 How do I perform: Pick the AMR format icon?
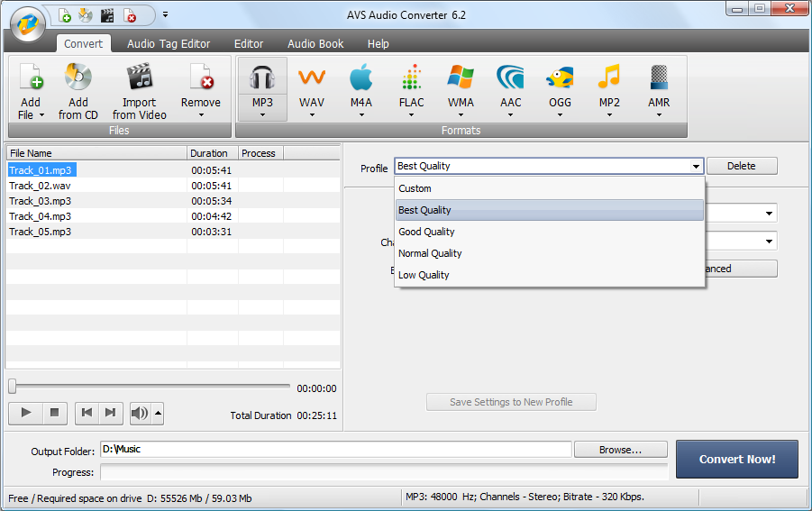click(x=659, y=78)
